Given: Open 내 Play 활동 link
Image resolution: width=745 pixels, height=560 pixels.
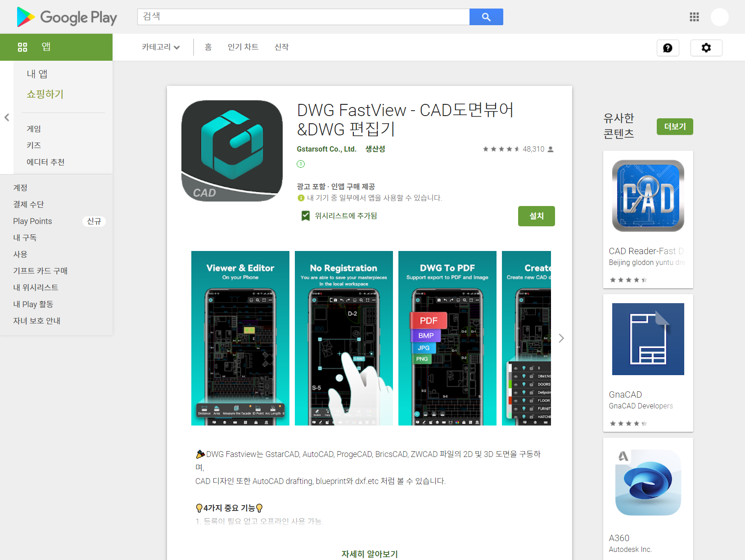Looking at the screenshot, I should pyautogui.click(x=33, y=304).
